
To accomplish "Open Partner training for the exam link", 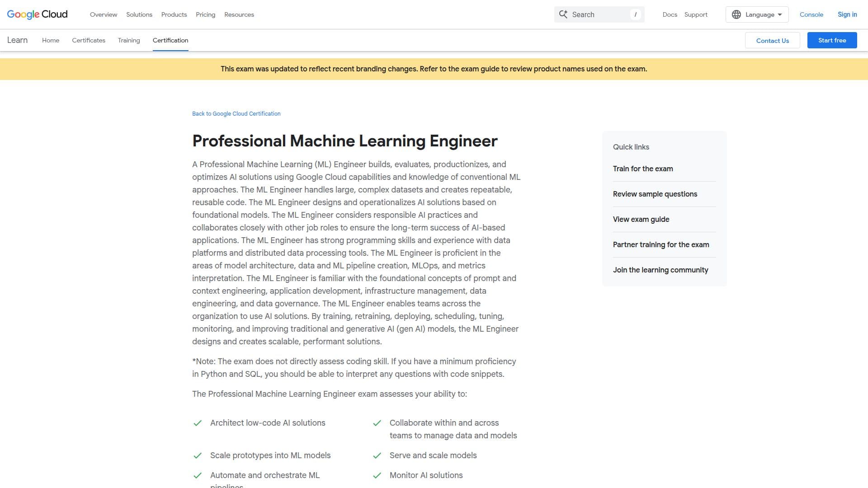I will [x=660, y=244].
